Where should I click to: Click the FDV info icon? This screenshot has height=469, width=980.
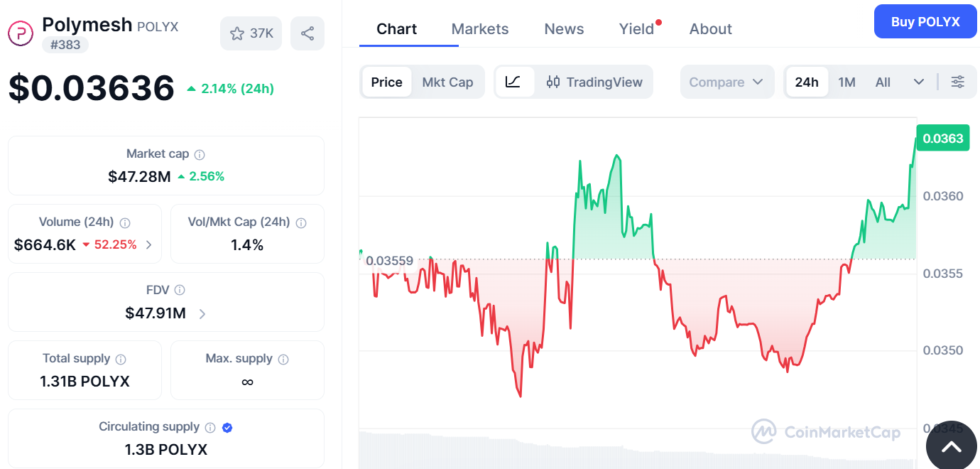pos(180,290)
